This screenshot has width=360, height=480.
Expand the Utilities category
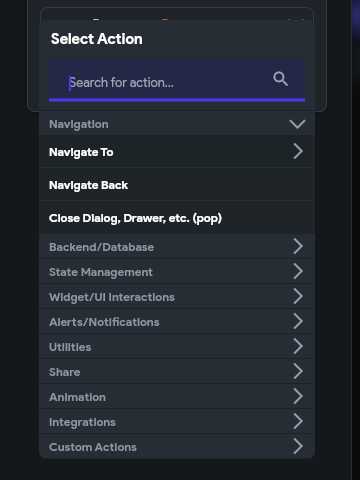177,347
